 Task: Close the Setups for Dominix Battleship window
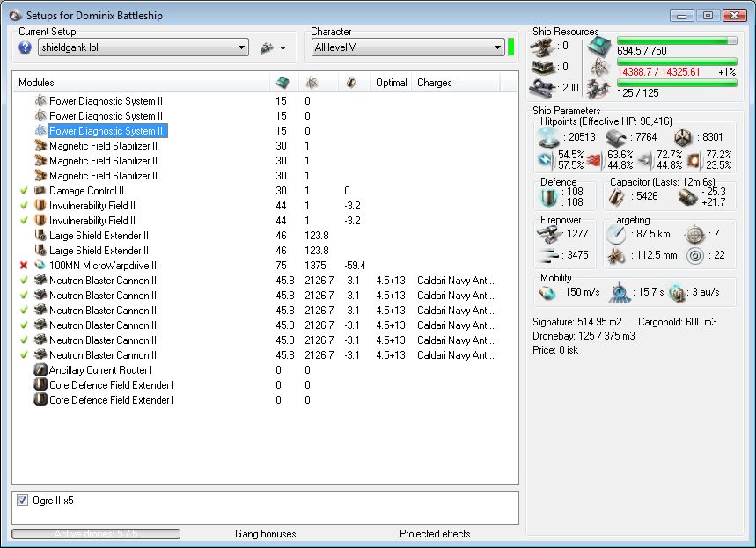click(x=734, y=16)
